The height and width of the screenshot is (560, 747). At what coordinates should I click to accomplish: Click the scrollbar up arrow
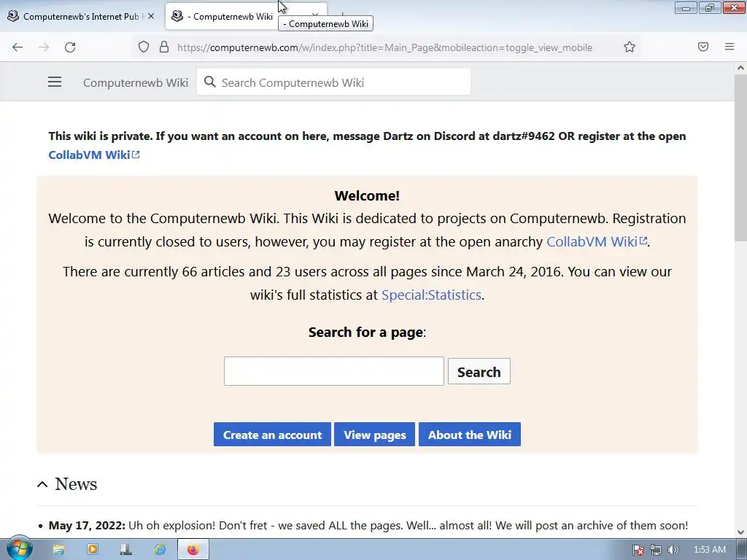[740, 68]
